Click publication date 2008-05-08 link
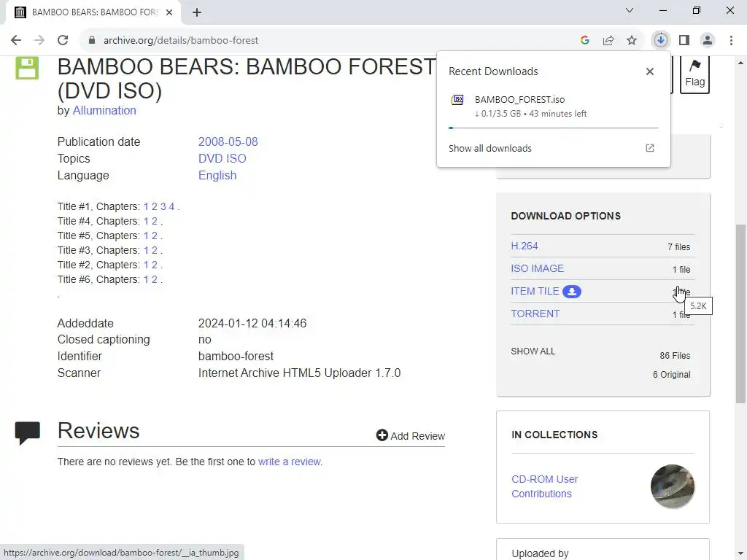Viewport: 747px width, 560px height. [x=228, y=142]
